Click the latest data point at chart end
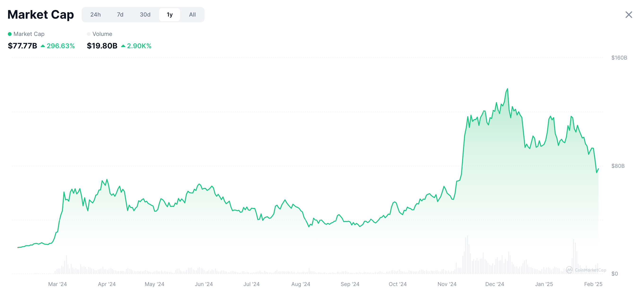This screenshot has height=303, width=644. click(x=598, y=169)
